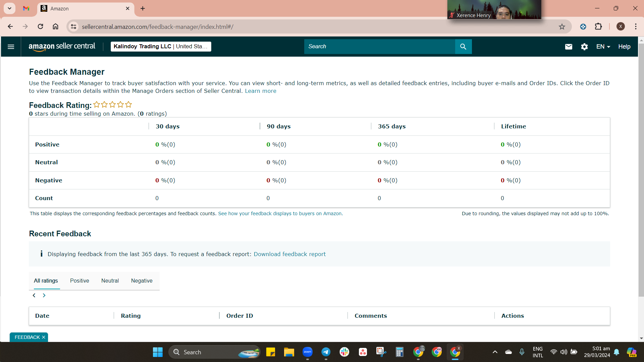Click the 90 days column header
Image resolution: width=644 pixels, height=362 pixels.
279,126
